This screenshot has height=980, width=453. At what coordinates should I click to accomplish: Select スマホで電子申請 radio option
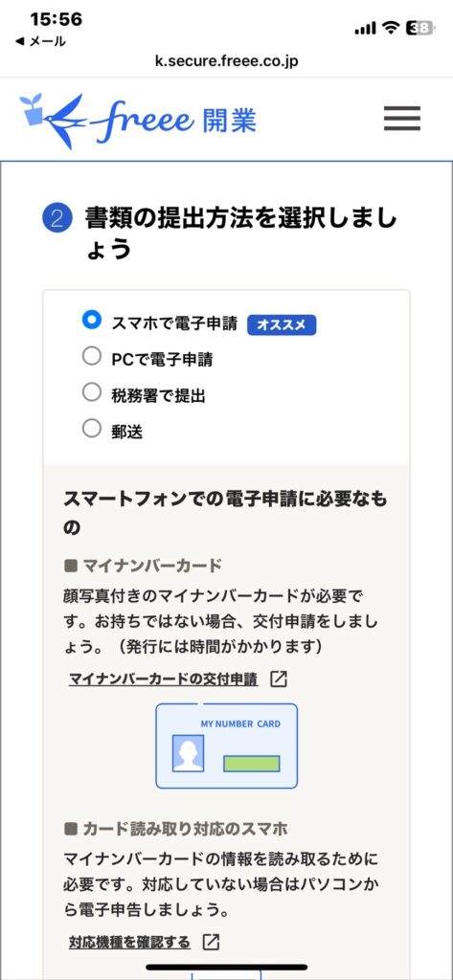(x=92, y=320)
